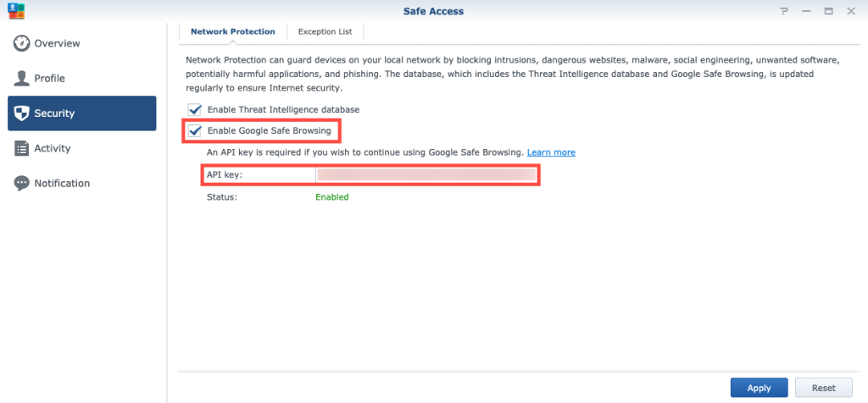Viewport: 868px width, 403px height.
Task: Click the 'Status:' label
Action: [x=222, y=196]
